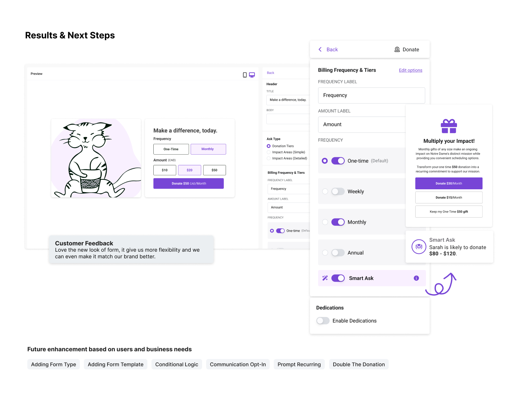Click the purple gift box icon
This screenshot has height=407, width=532.
coord(449,126)
